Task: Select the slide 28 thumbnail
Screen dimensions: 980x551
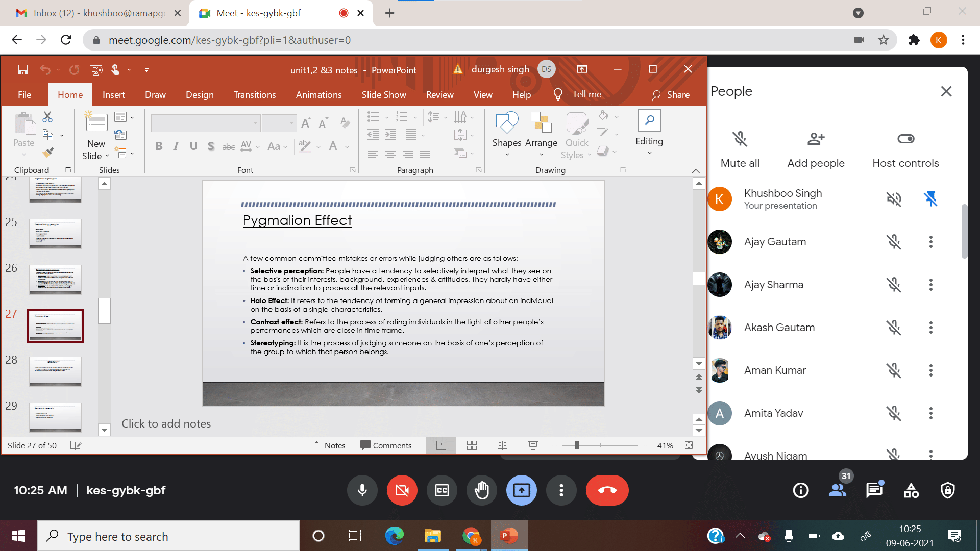Action: pos(55,371)
